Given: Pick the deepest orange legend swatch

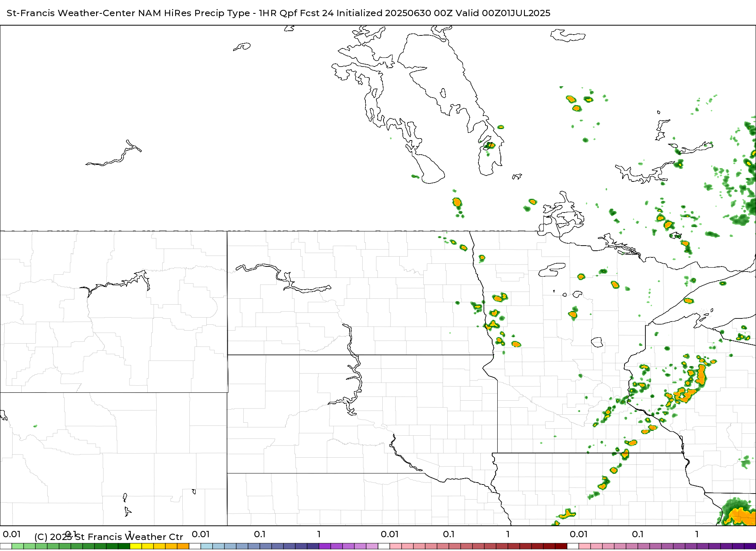Looking at the screenshot, I should pos(183,546).
